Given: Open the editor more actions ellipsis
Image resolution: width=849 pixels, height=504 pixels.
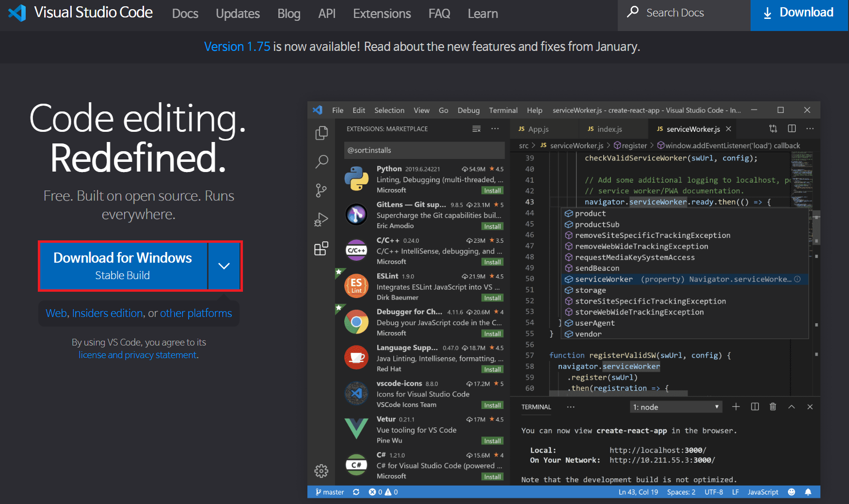Looking at the screenshot, I should (810, 129).
